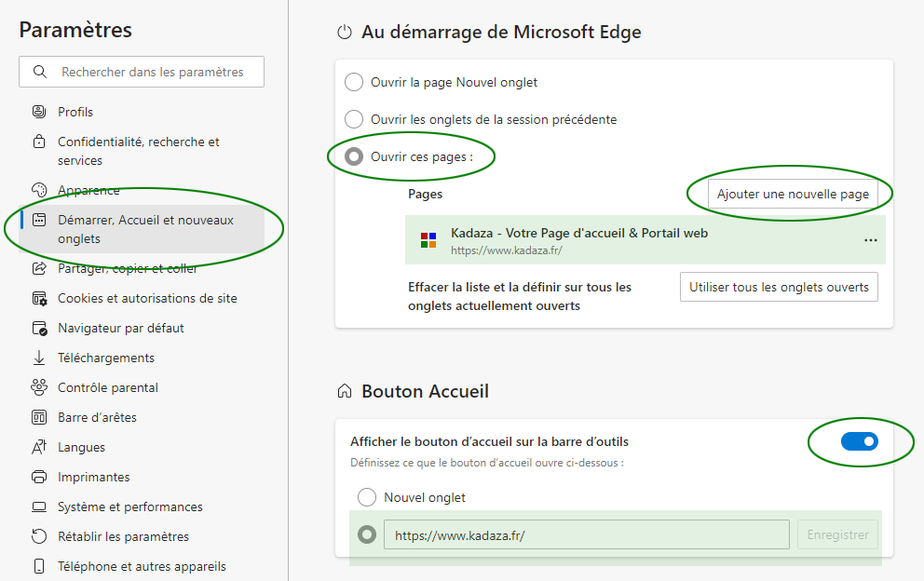Viewport: 924px width, 581px height.
Task: Disable the home button toolbar toggle
Action: pos(859,441)
